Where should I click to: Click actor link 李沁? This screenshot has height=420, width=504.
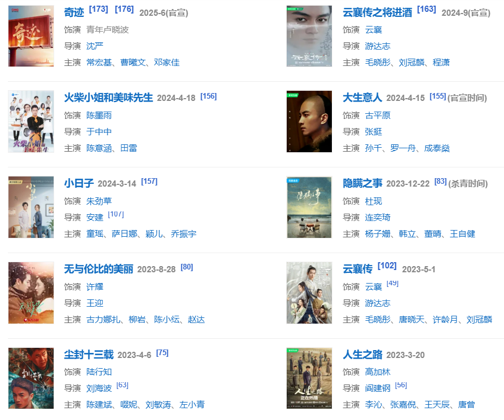[x=373, y=405]
